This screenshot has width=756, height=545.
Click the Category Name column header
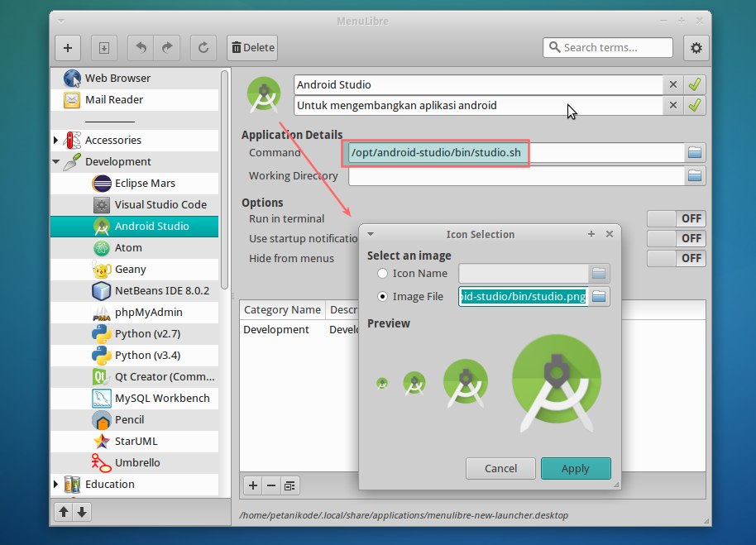coord(283,310)
